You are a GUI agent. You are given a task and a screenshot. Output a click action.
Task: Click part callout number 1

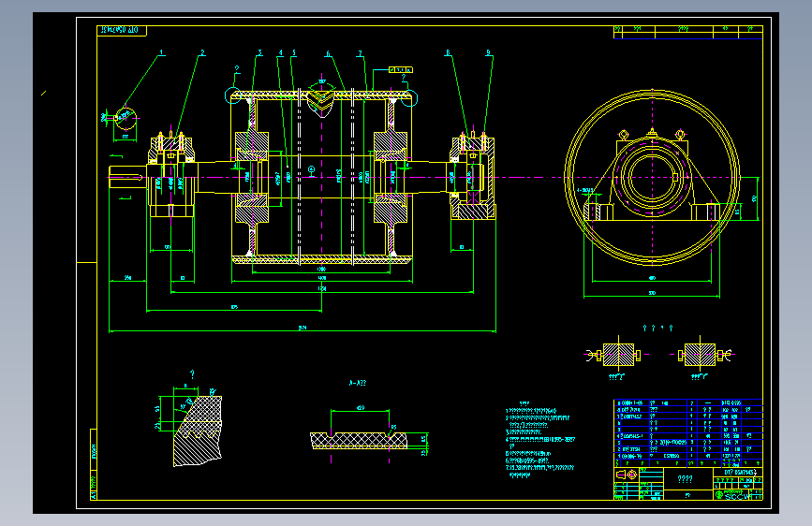(162, 52)
